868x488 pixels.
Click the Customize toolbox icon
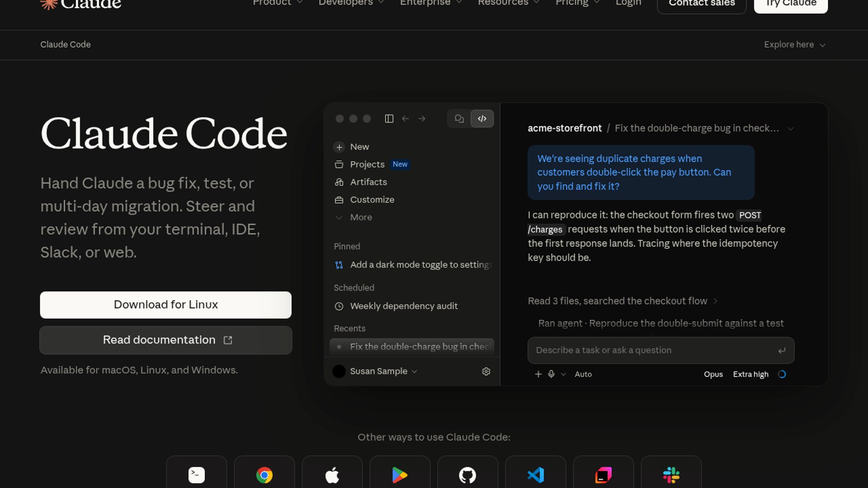(339, 200)
